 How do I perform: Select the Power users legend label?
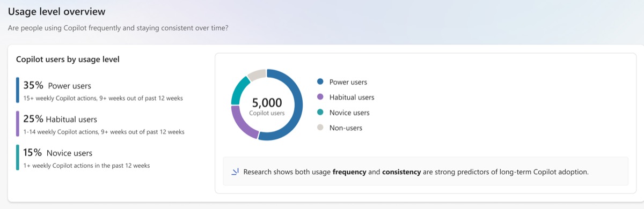[348, 82]
